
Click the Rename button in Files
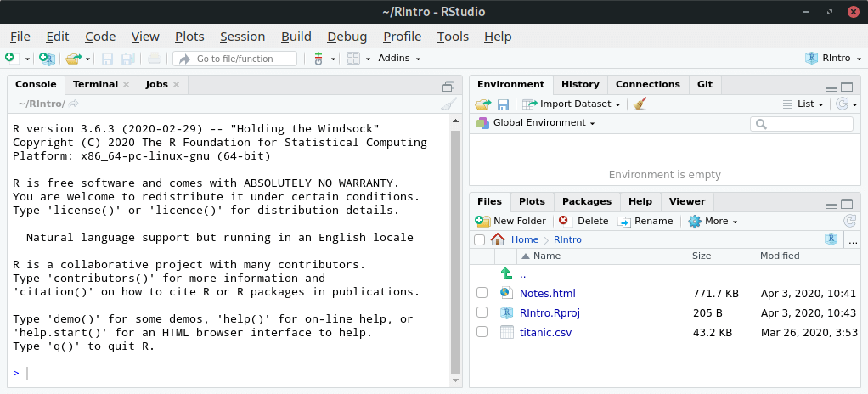pos(645,221)
